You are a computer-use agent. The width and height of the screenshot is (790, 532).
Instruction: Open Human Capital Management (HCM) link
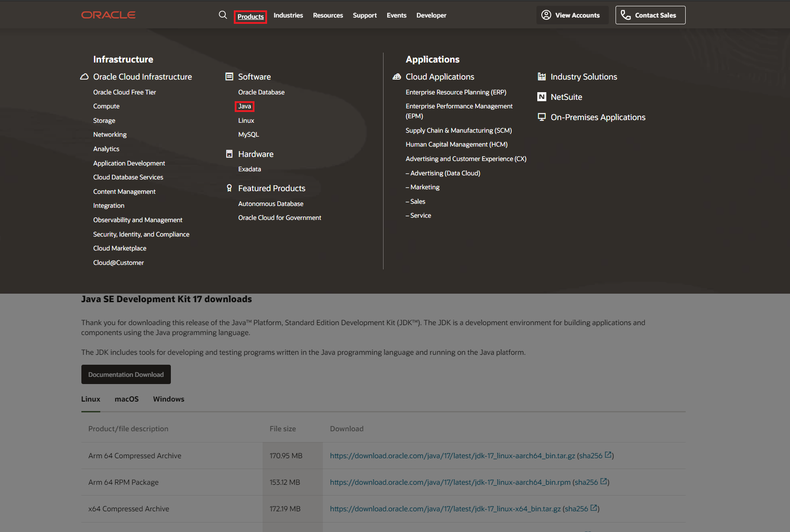pos(456,144)
